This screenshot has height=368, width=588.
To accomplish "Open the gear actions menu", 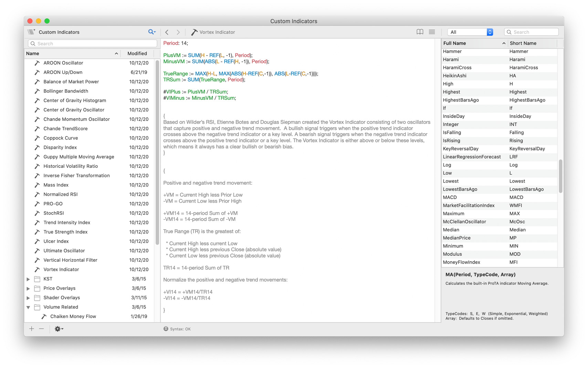I will [x=59, y=329].
